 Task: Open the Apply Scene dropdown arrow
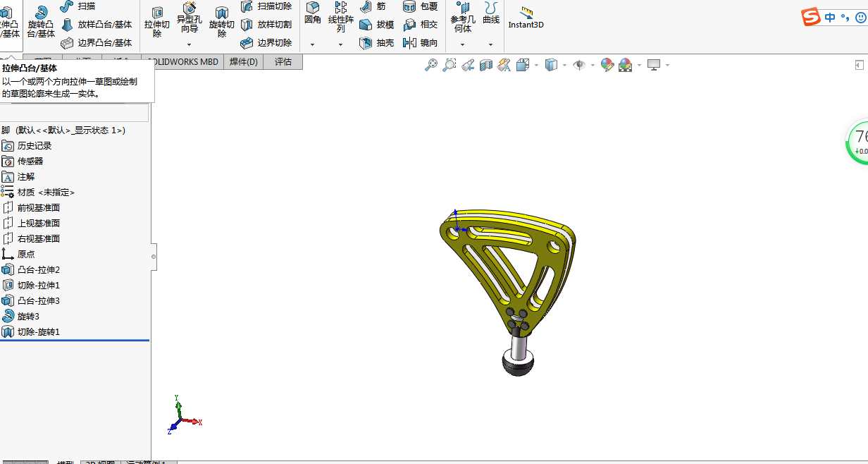pos(640,66)
